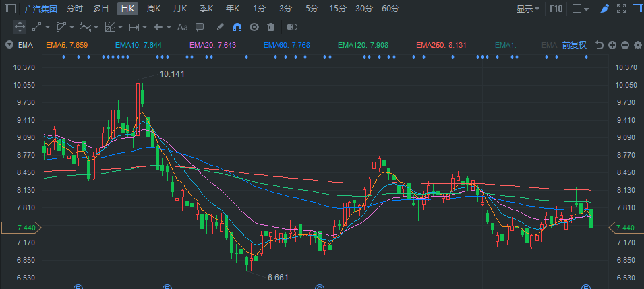This screenshot has width=644, height=289.
Task: Switch to the 分时 tab
Action: 74,9
